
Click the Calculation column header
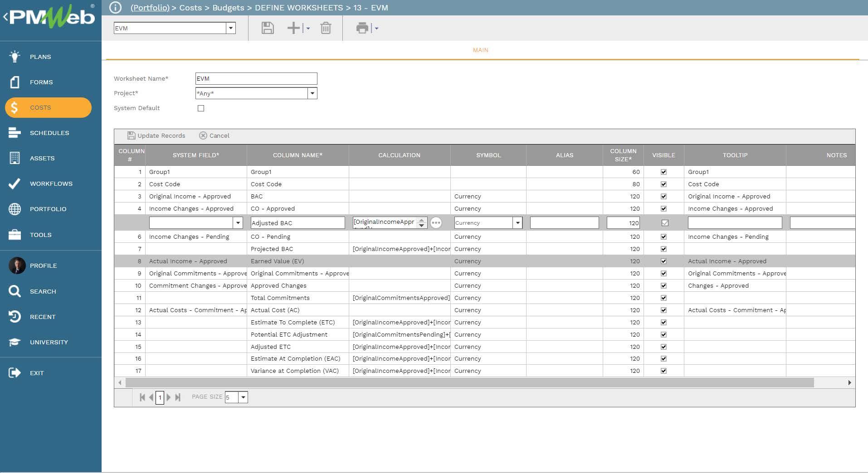400,155
